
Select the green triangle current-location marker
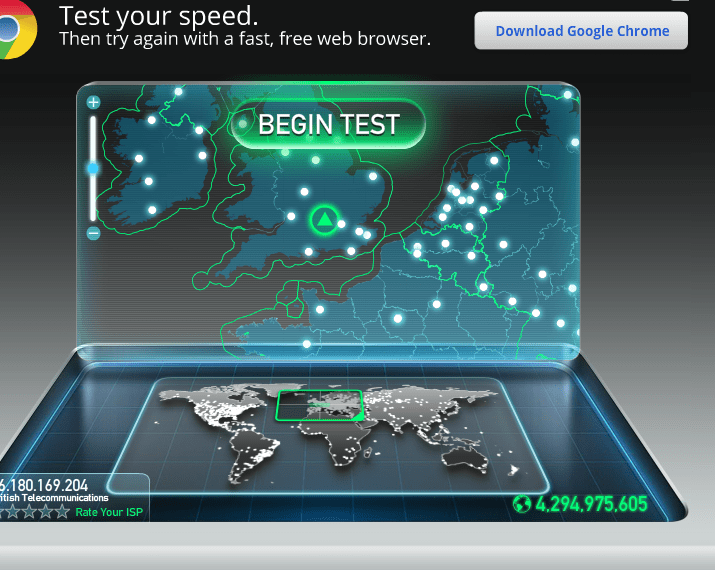click(324, 220)
